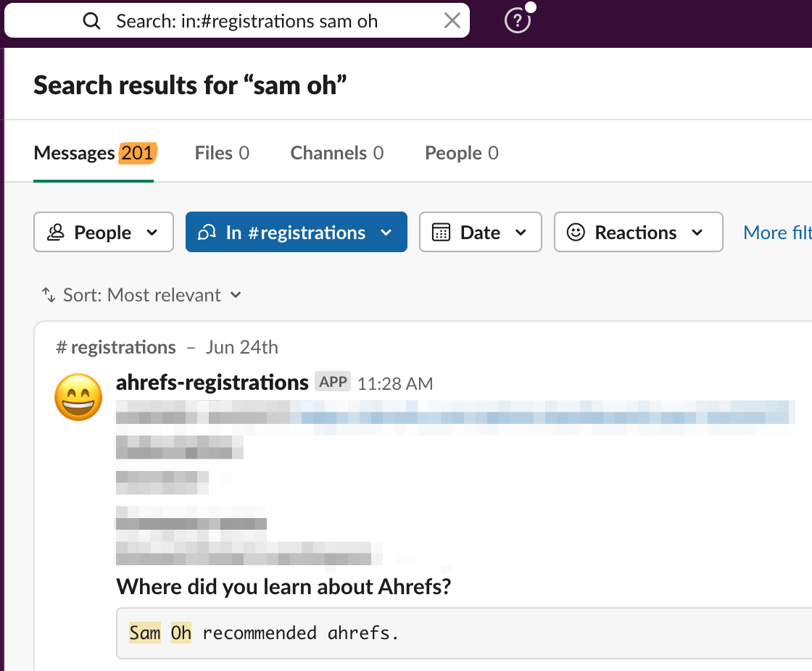Open the Reactions filter dropdown
The width and height of the screenshot is (812, 671).
tap(638, 233)
